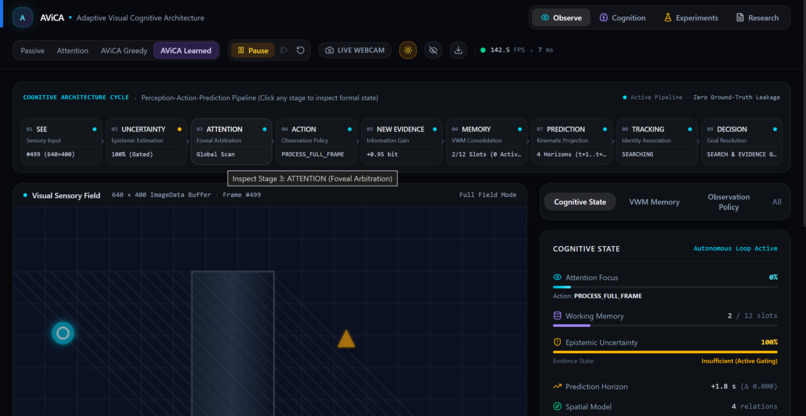Click the page vertical scrollbar

coord(803,113)
